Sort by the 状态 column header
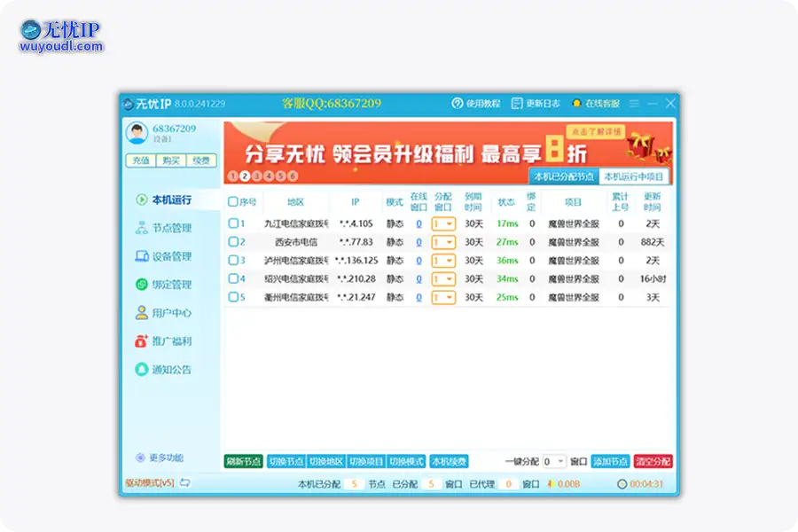This screenshot has height=532, width=798. click(x=506, y=202)
